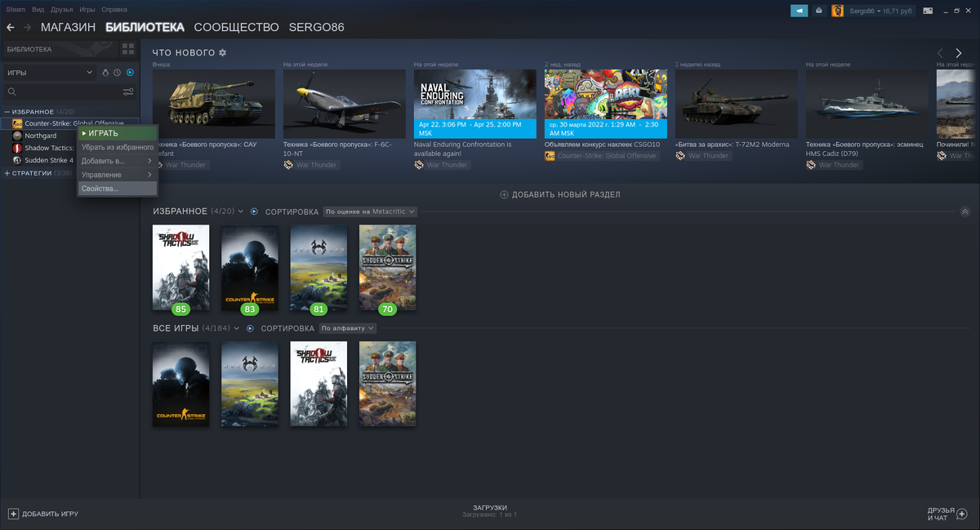Screen dimensions: 980x530
Task: Click ДОБАВИТЬ ИГРУ at bottom left
Action: [43, 514]
